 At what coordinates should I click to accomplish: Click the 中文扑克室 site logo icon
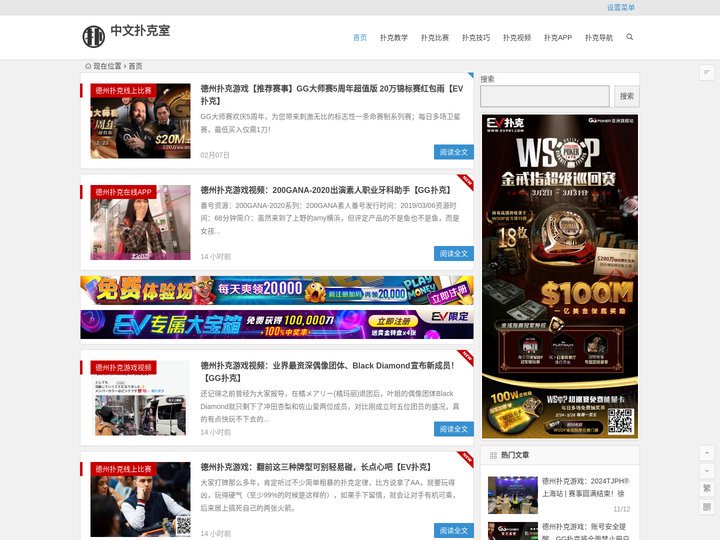tap(94, 37)
